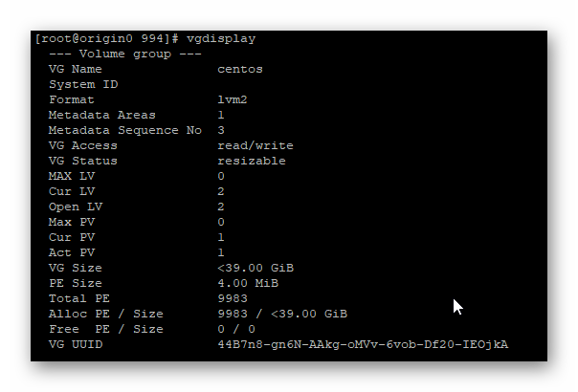Click the Open LV label
This screenshot has width=578, height=392.
click(x=76, y=207)
